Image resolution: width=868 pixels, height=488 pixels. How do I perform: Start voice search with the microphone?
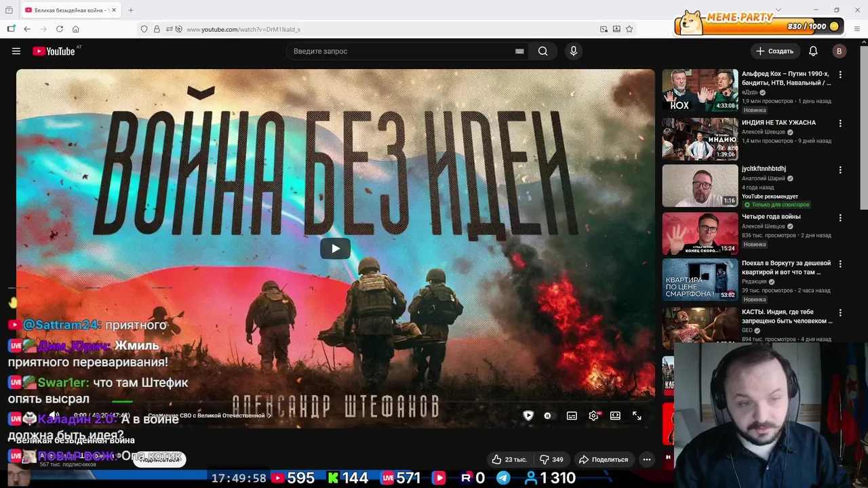[x=574, y=51]
